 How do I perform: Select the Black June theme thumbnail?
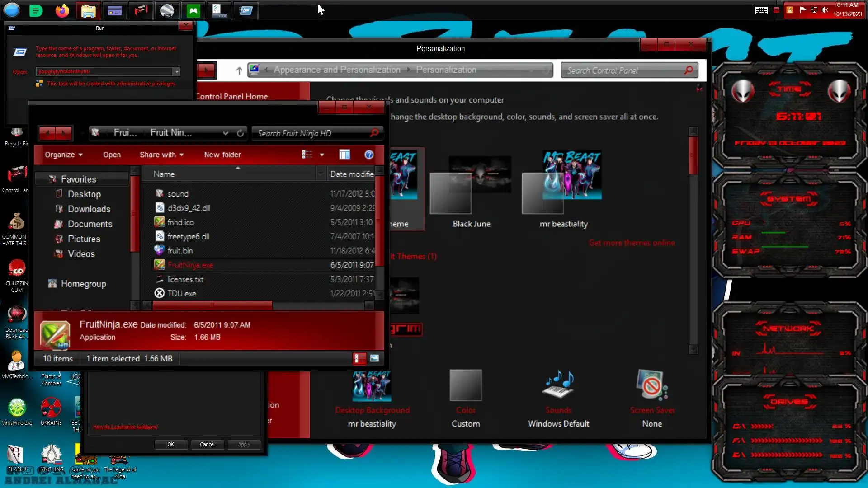pos(471,185)
